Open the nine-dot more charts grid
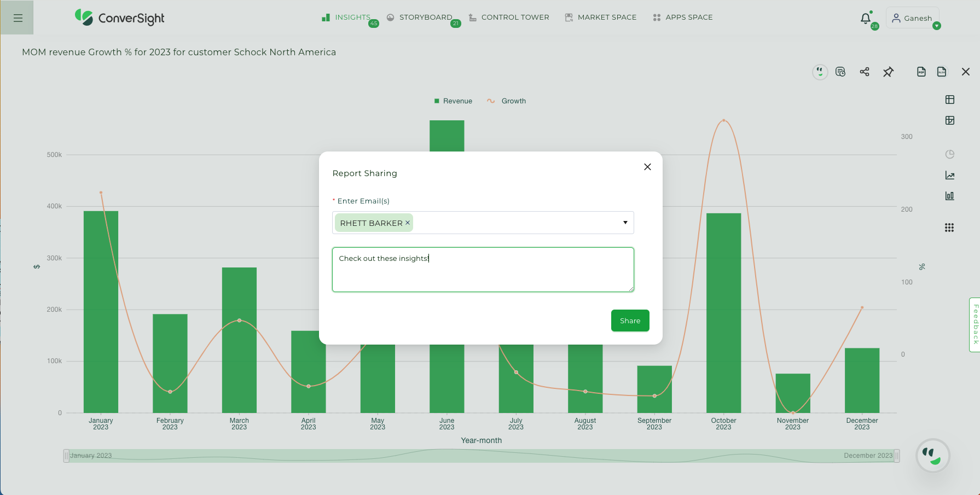 (x=950, y=228)
